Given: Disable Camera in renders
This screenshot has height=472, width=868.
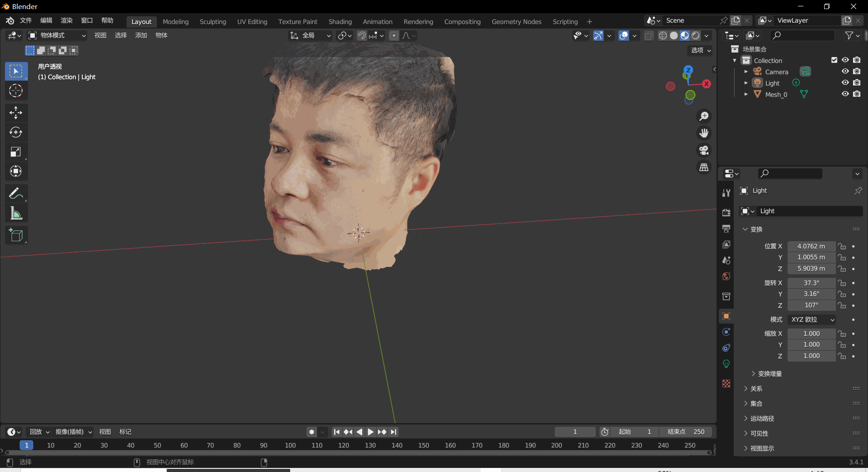Looking at the screenshot, I should [857, 72].
